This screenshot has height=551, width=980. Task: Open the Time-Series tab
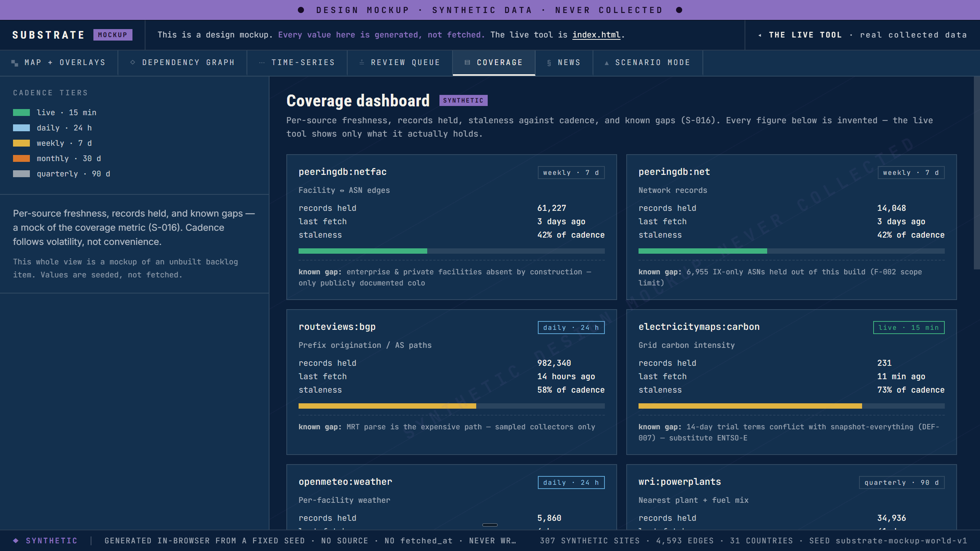297,63
